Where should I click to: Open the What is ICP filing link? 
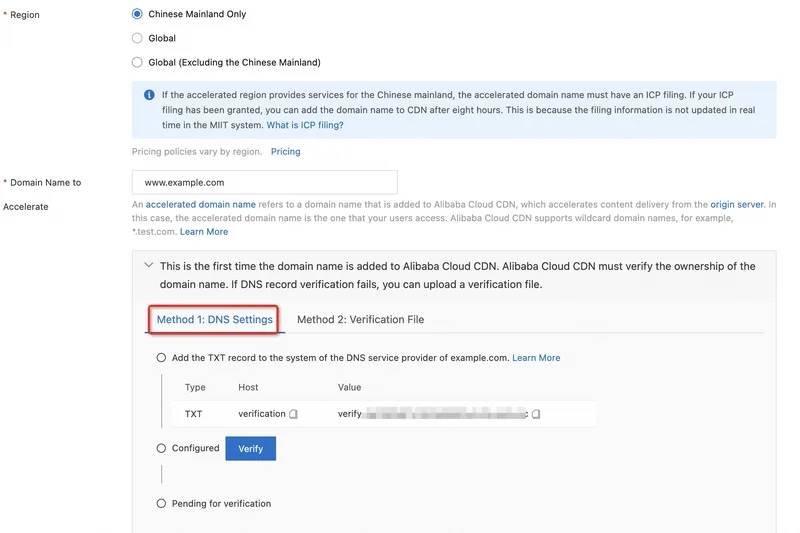click(x=305, y=125)
